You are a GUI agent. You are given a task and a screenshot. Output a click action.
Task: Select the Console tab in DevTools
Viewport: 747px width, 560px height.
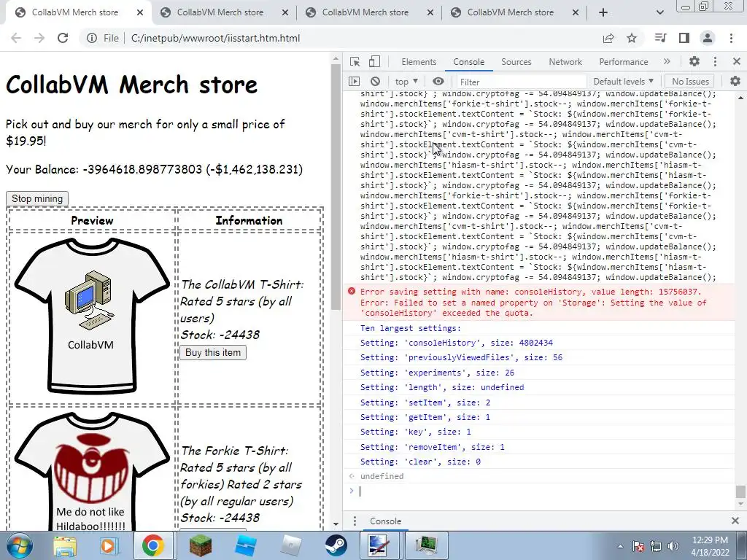point(469,62)
